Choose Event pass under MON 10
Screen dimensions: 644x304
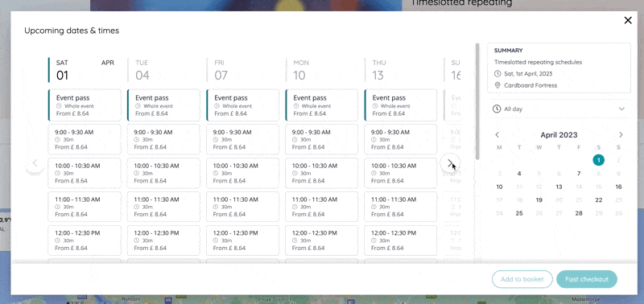[x=321, y=105]
